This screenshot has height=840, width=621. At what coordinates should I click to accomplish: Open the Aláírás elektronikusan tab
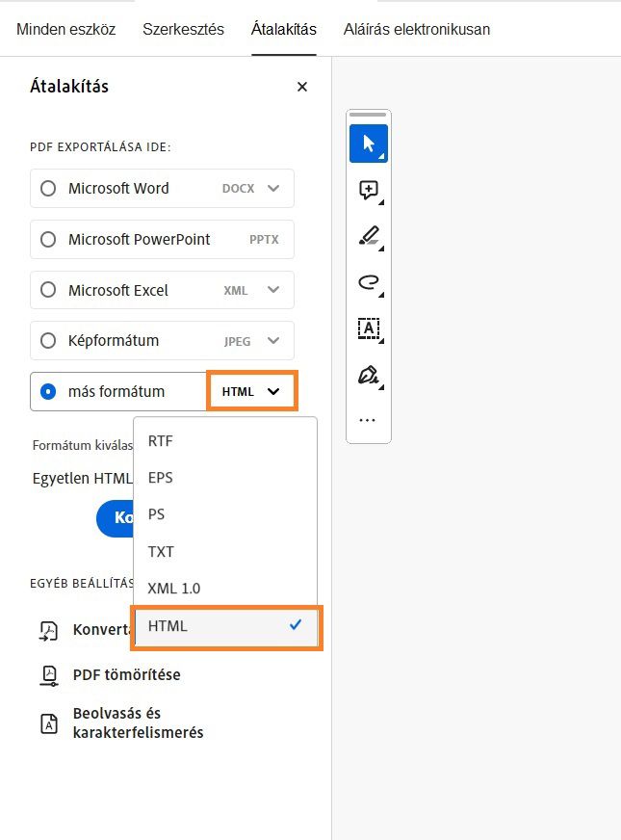tap(416, 29)
